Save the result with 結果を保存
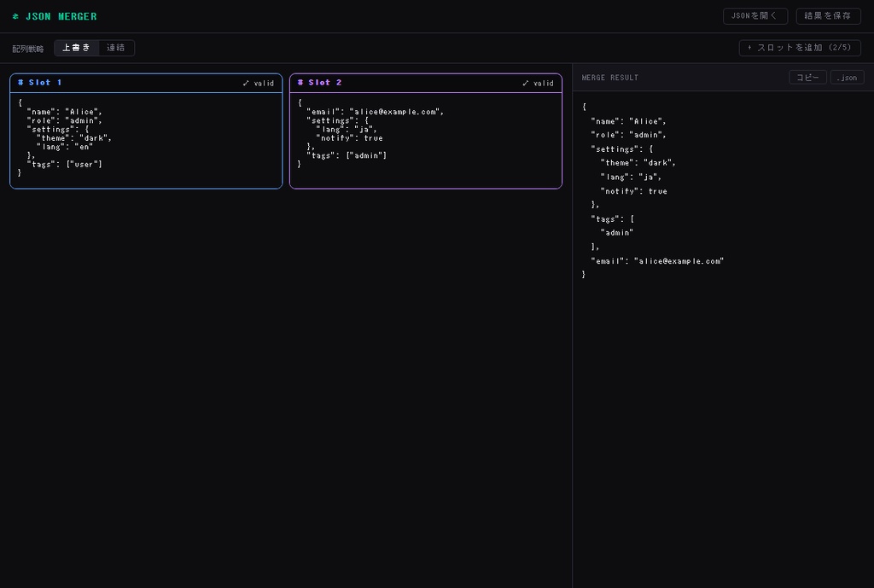The image size is (874, 588). coord(828,16)
